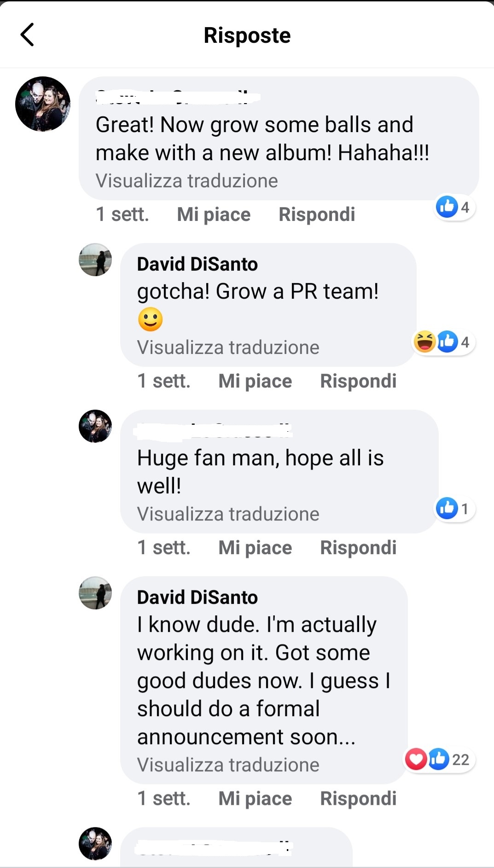Open David DiSanto's name on 'gotcha' reply
Image resolution: width=494 pixels, height=868 pixels.
(198, 264)
